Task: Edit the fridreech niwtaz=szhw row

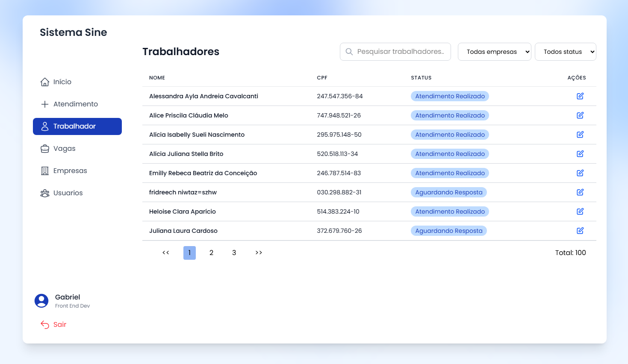Action: (580, 192)
